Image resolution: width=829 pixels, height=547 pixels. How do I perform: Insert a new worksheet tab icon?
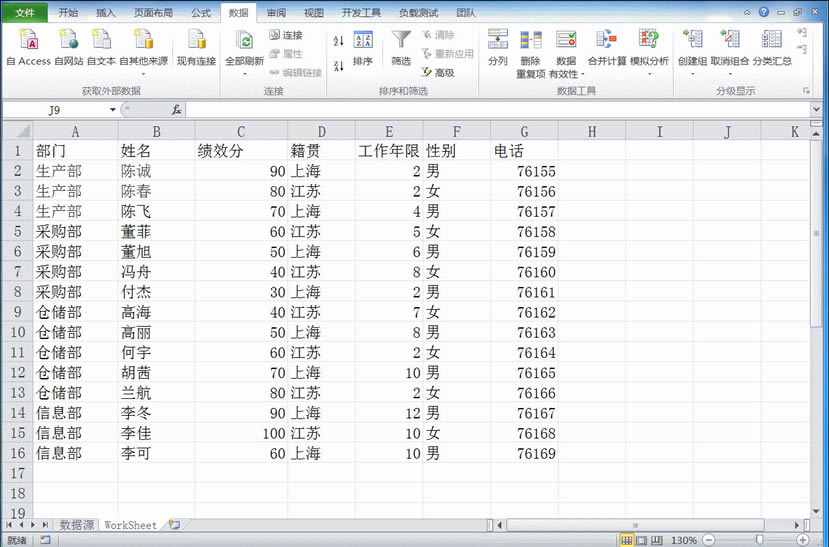174,525
